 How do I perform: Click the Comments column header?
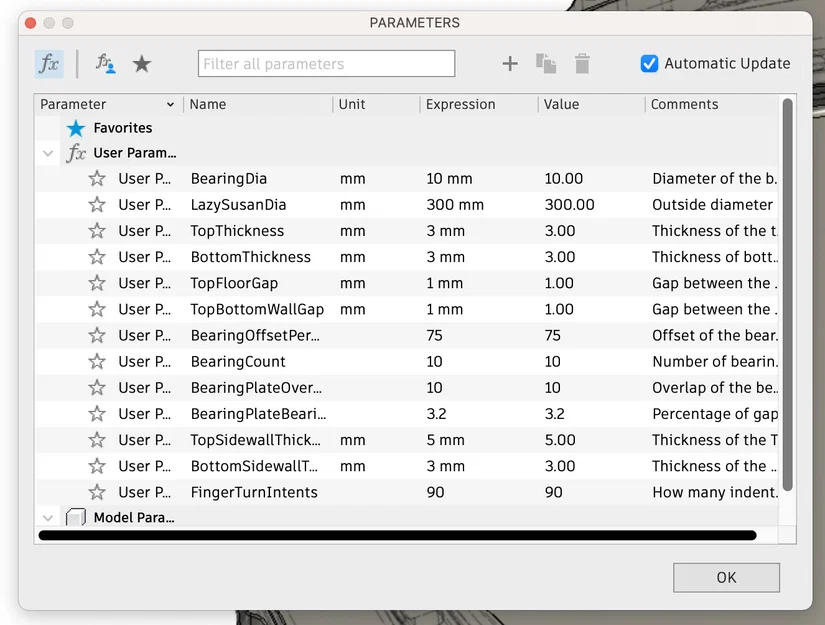click(x=711, y=105)
